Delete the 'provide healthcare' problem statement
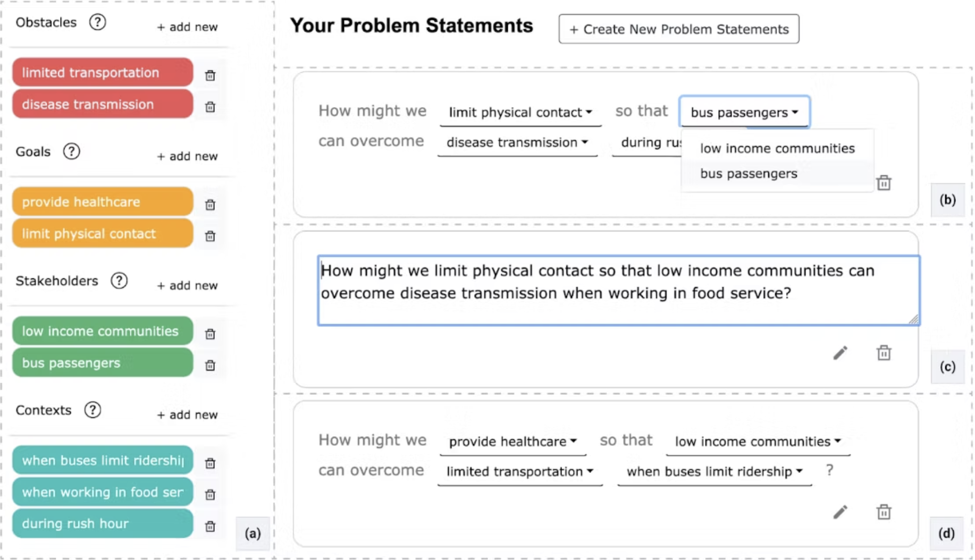This screenshot has width=975, height=560. (x=884, y=512)
